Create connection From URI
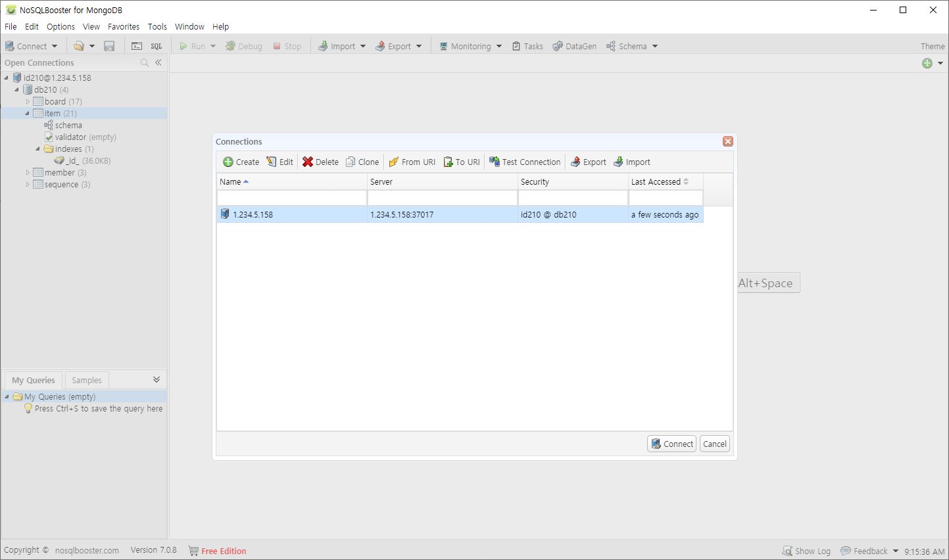Viewport: 949px width, 560px height. click(x=412, y=162)
